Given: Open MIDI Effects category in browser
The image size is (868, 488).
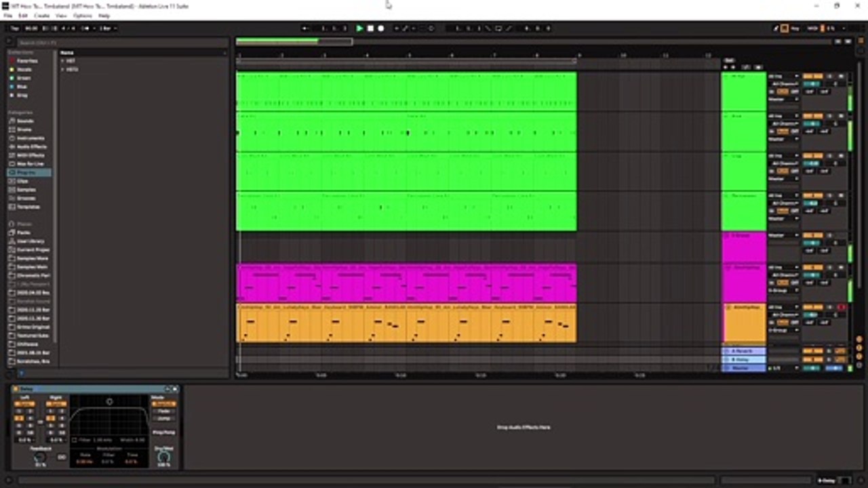Looking at the screenshot, I should (31, 155).
